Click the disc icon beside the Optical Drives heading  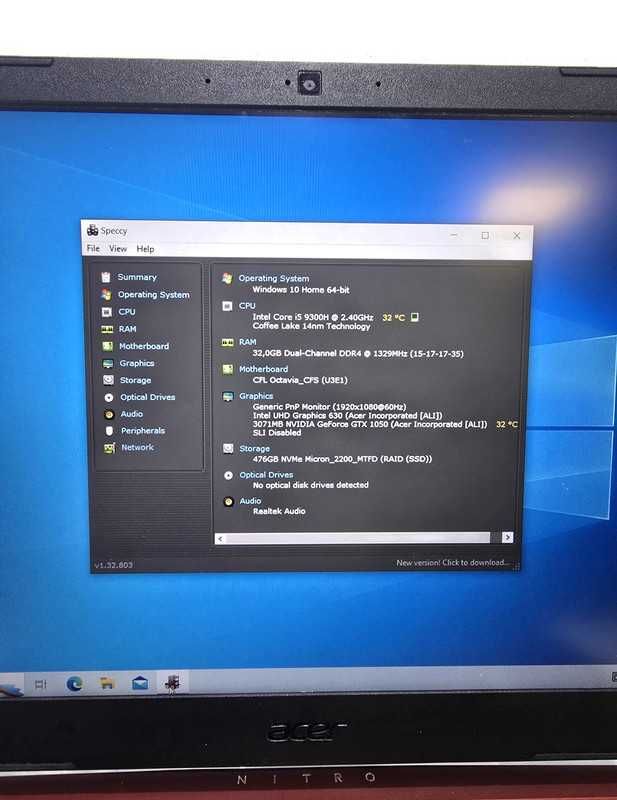tap(229, 475)
